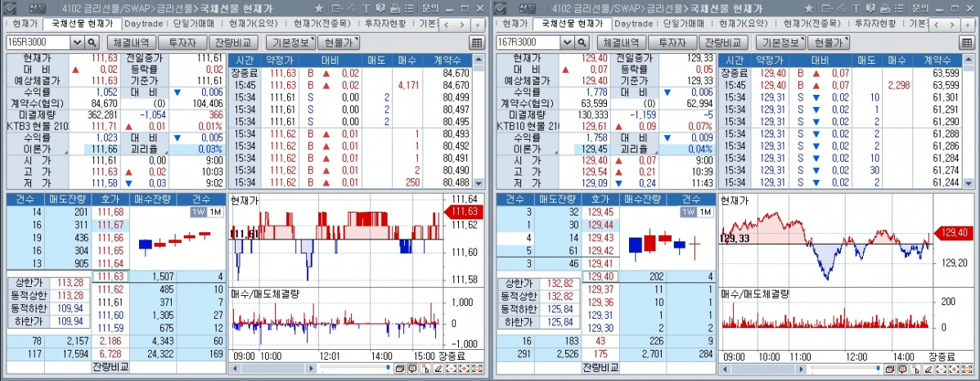
Task: Select 국채선물 현재가 tab in right window
Action: 572,24
